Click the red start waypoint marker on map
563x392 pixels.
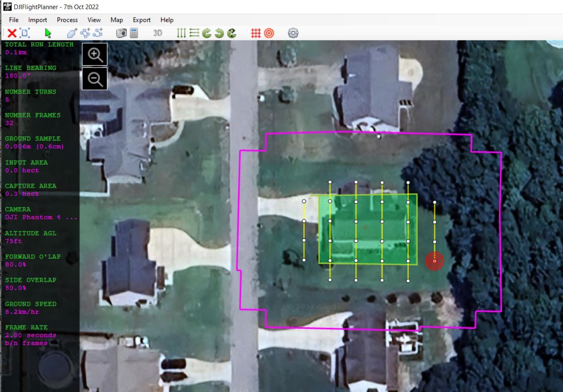[x=434, y=261]
